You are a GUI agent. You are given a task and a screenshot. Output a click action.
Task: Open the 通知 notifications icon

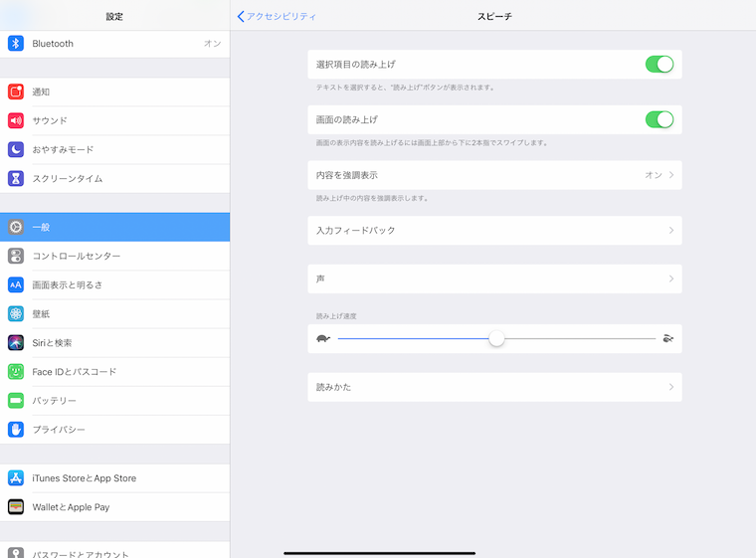16,92
